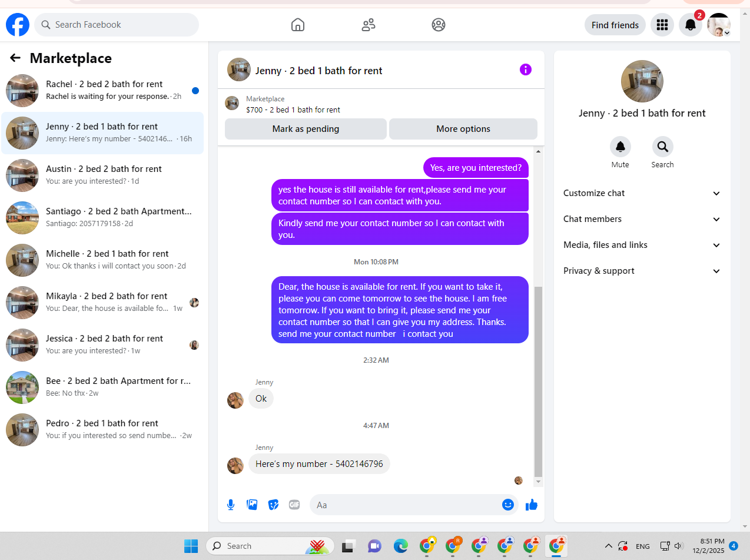Image resolution: width=750 pixels, height=560 pixels.
Task: Go back using the Marketplace arrow
Action: point(15,58)
